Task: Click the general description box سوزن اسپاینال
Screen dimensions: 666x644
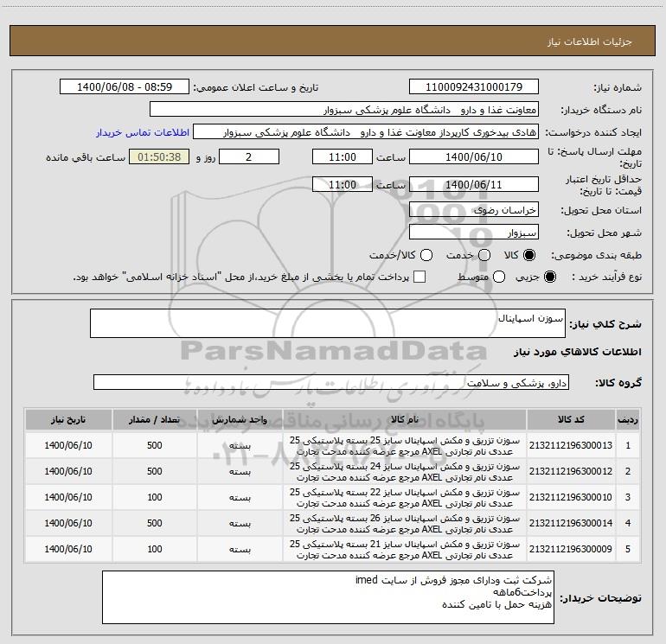Action: (x=328, y=323)
